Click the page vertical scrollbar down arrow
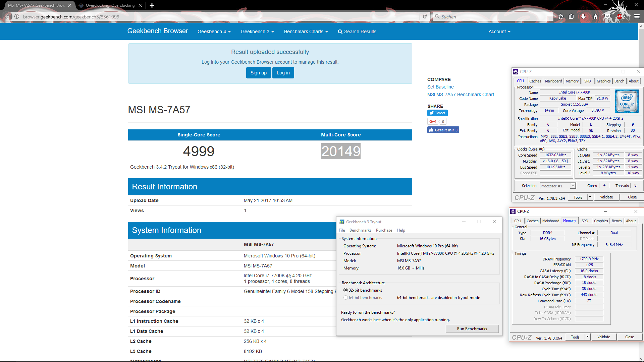The height and width of the screenshot is (362, 644). [641, 359]
